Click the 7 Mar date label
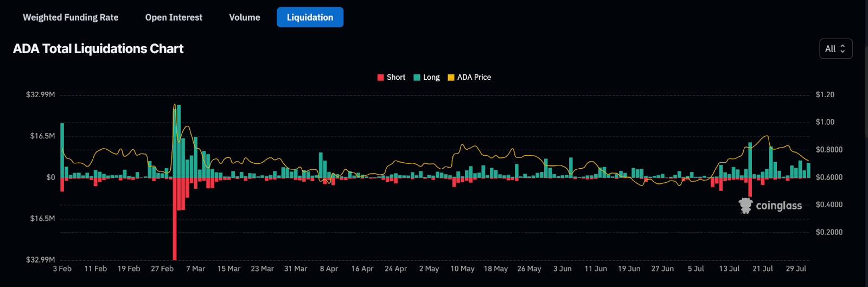 pyautogui.click(x=195, y=269)
